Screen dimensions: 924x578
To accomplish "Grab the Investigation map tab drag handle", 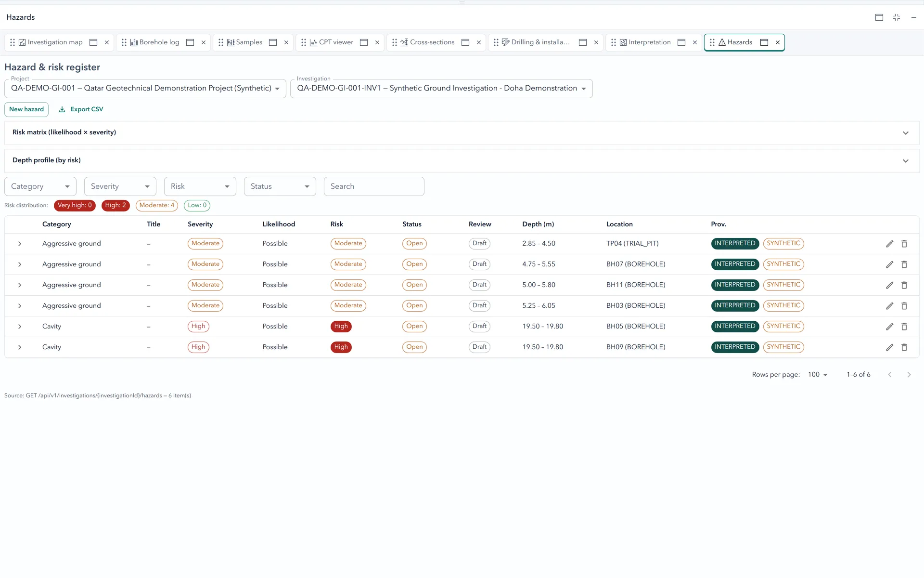I will pyautogui.click(x=13, y=42).
